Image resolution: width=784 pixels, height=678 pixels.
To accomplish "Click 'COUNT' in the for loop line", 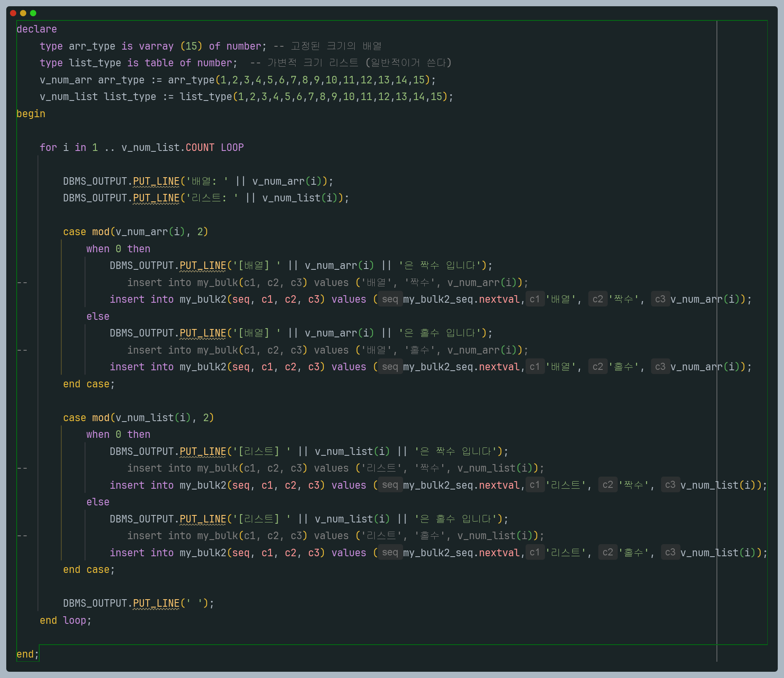I will [x=200, y=148].
